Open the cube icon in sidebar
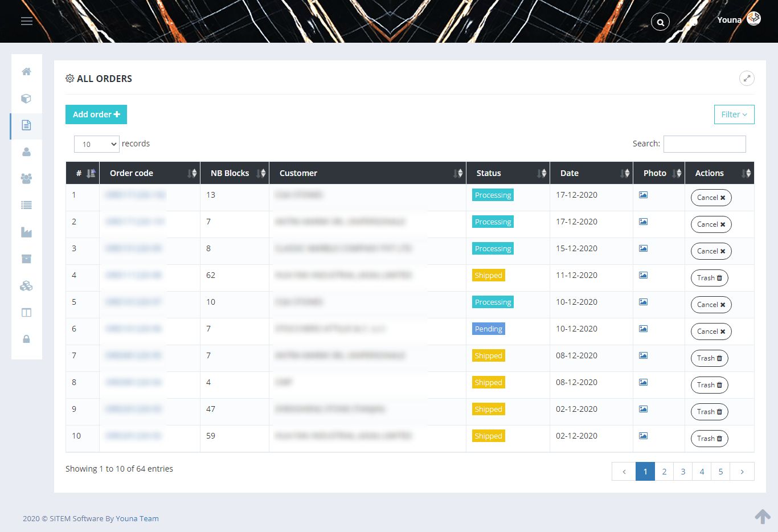This screenshot has height=532, width=778. (x=26, y=99)
